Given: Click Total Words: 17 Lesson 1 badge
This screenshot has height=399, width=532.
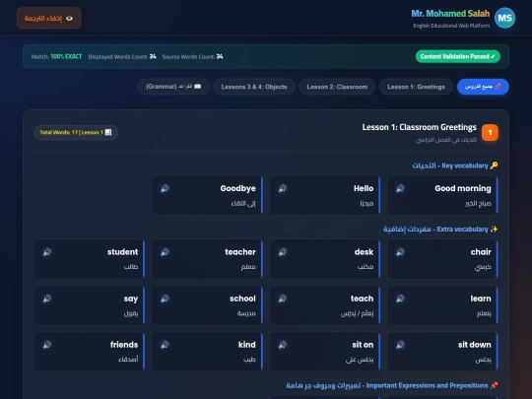Looking at the screenshot, I should 76,132.
